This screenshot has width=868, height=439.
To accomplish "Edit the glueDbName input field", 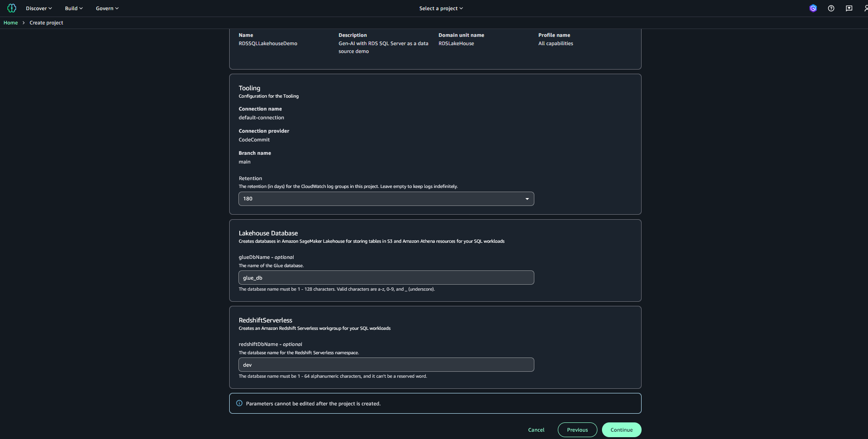I will pyautogui.click(x=386, y=278).
